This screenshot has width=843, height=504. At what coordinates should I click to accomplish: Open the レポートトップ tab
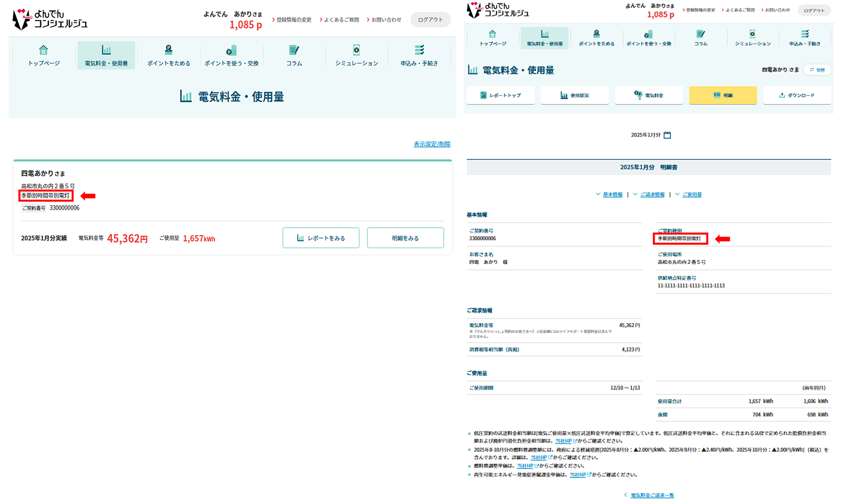point(501,95)
